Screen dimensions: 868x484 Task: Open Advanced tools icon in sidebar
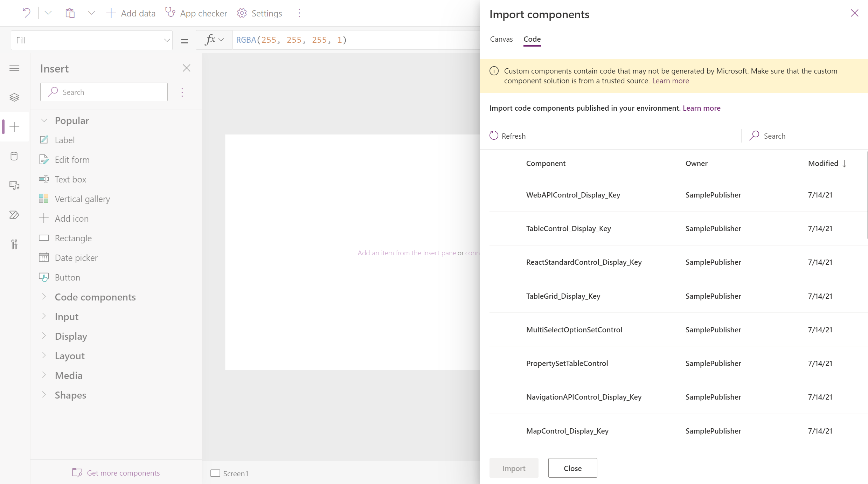coord(14,244)
